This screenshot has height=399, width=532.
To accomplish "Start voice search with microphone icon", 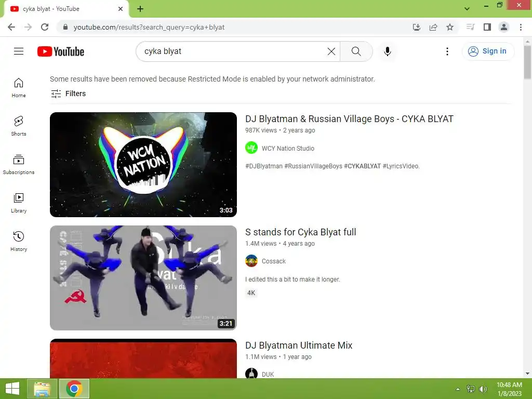I will click(x=388, y=51).
